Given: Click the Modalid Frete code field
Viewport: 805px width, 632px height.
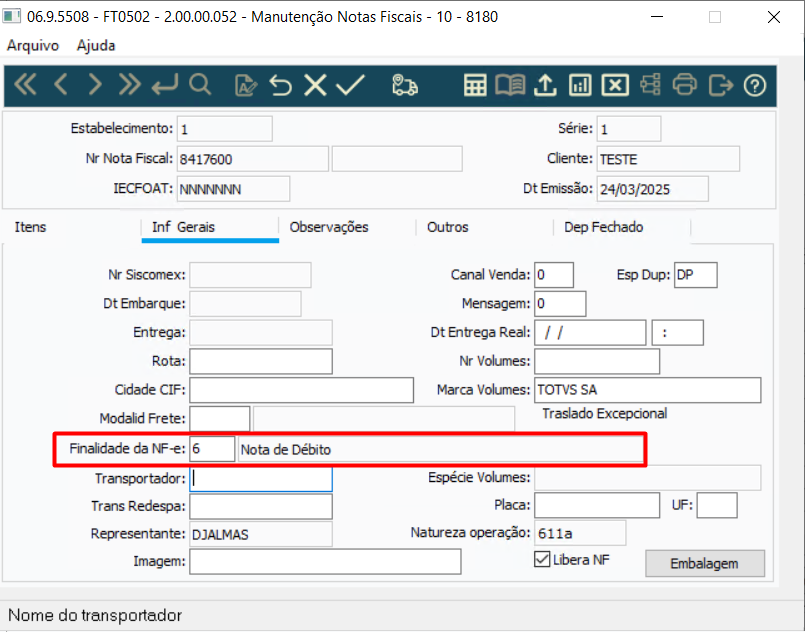Looking at the screenshot, I should coord(220,419).
